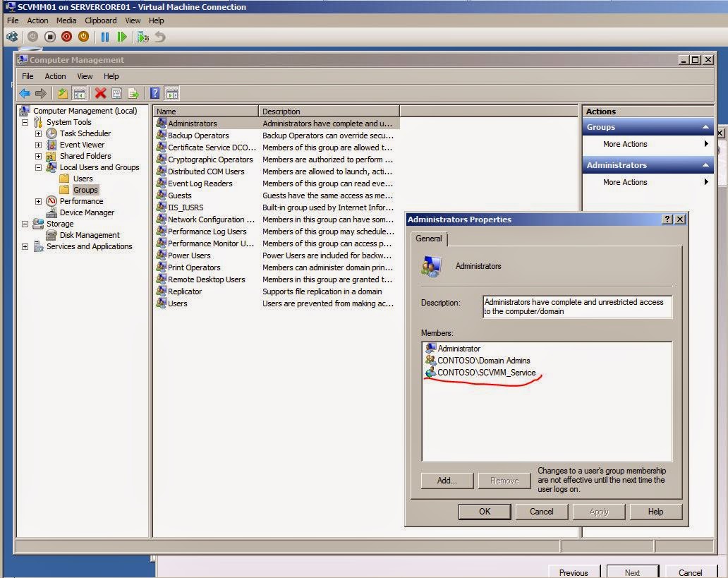
Task: Expand the Performance node
Action: [x=39, y=201]
